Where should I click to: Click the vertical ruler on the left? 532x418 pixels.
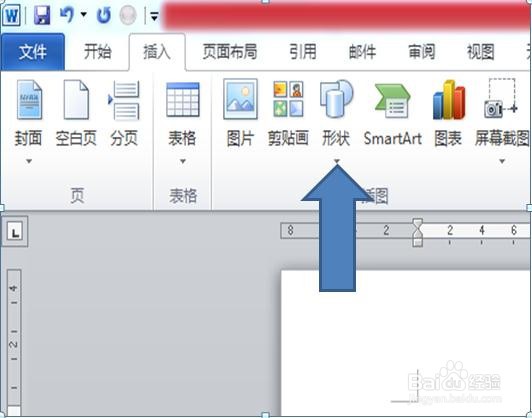coord(14,343)
